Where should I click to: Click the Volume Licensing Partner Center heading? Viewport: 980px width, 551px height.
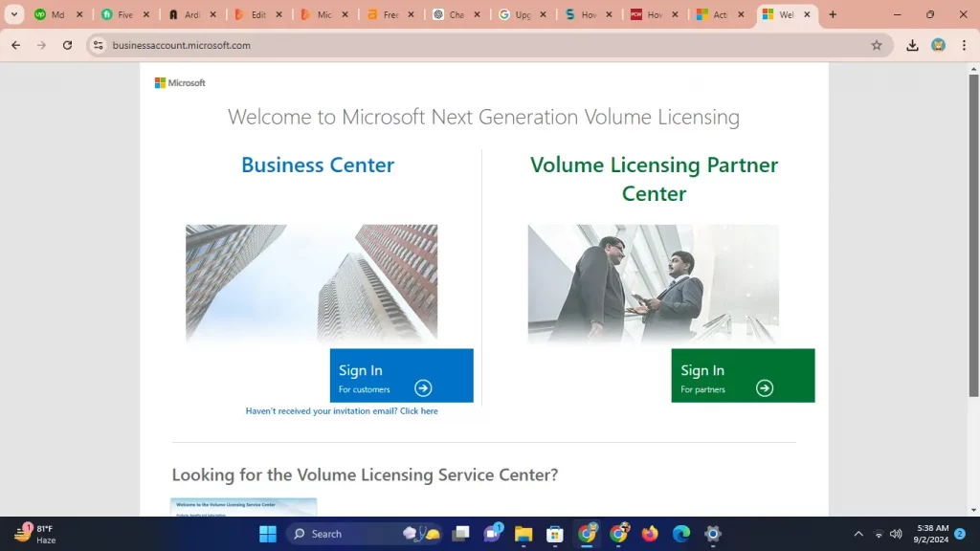click(654, 179)
